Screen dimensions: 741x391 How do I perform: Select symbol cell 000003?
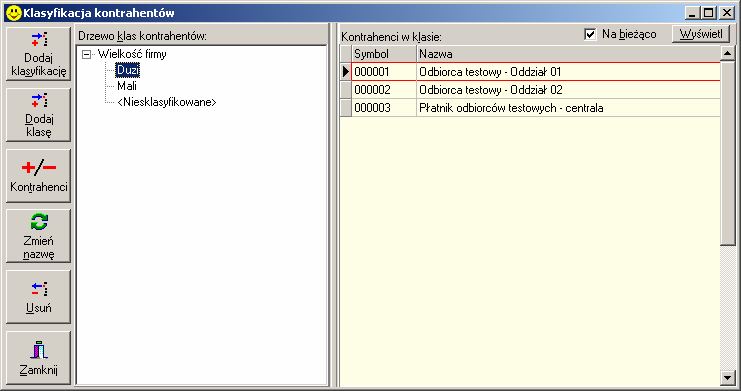pyautogui.click(x=384, y=108)
